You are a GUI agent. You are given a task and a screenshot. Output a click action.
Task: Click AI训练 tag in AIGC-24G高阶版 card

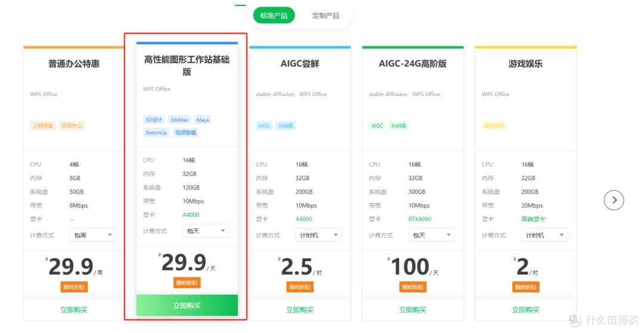(398, 126)
